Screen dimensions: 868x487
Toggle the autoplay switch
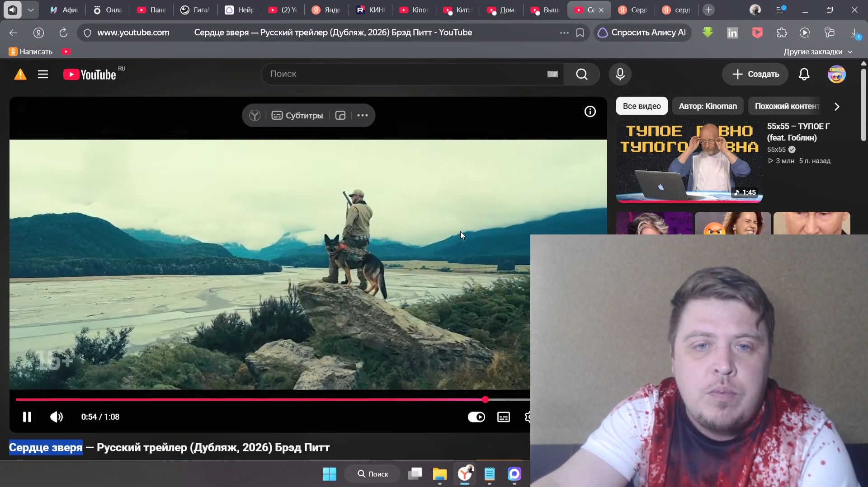coord(476,417)
